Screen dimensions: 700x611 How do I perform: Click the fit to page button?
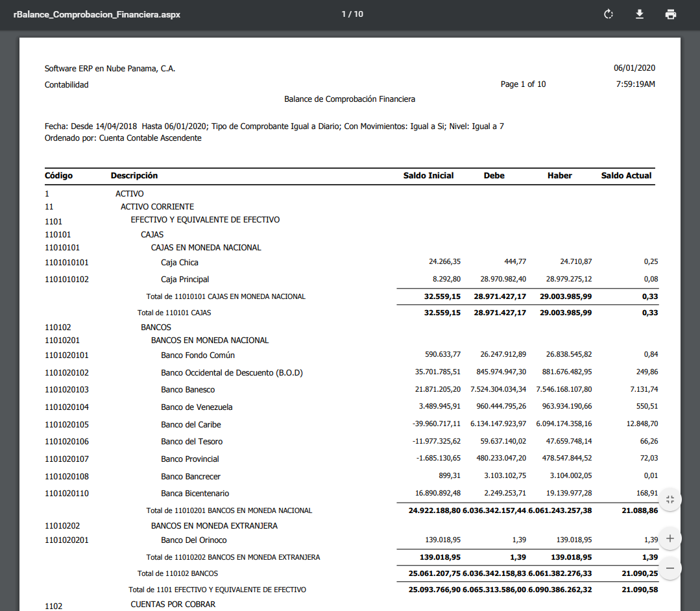(x=670, y=499)
